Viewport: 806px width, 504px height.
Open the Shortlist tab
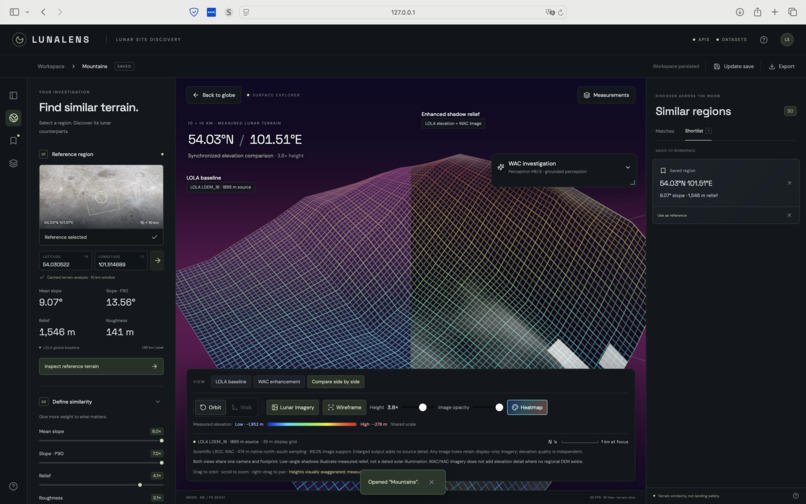click(698, 131)
